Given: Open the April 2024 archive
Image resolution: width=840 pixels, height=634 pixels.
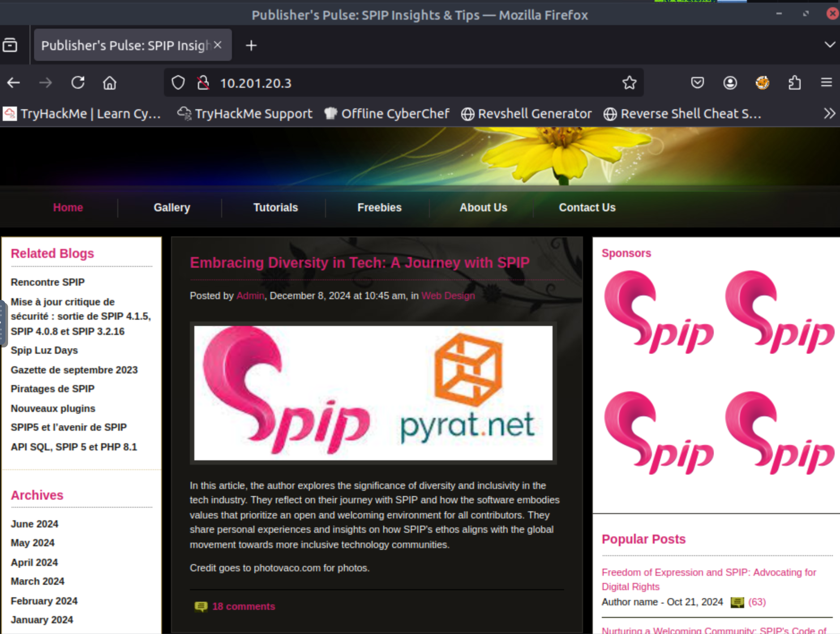Looking at the screenshot, I should click(34, 563).
